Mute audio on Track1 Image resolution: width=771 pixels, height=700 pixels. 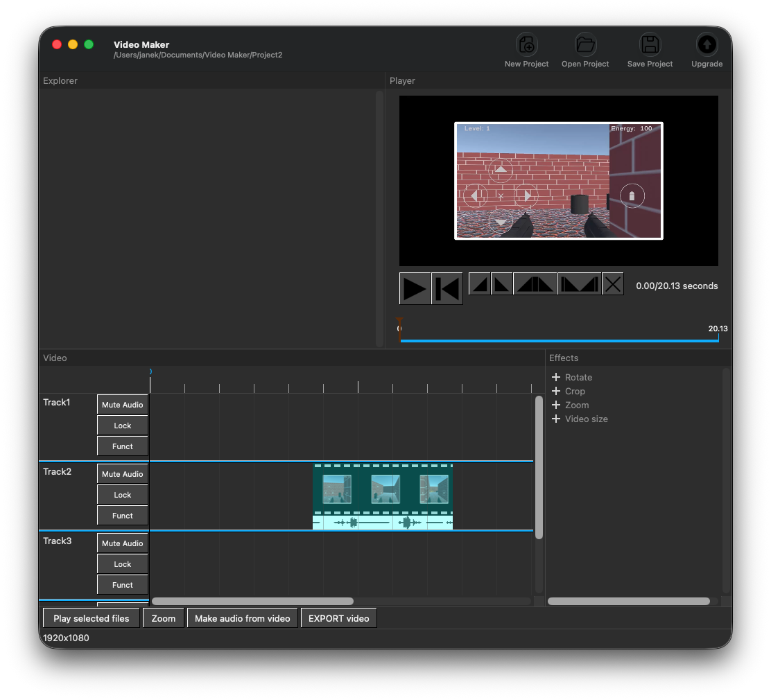[123, 405]
